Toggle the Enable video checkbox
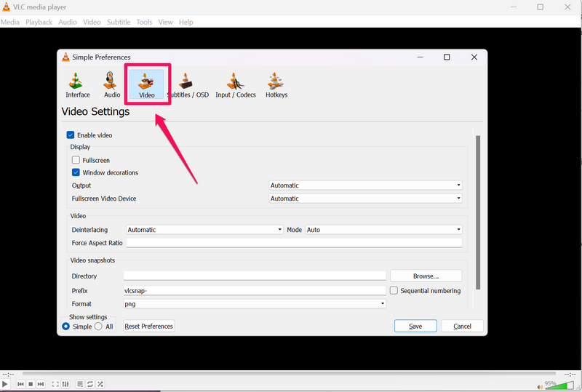 tap(71, 135)
